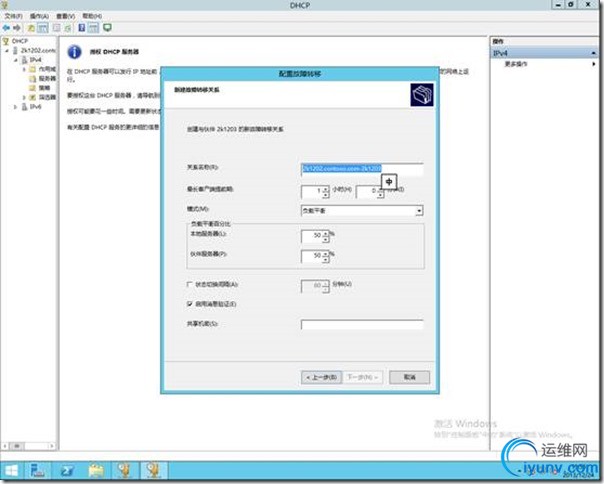Click the 取消 cancel button

pos(409,377)
